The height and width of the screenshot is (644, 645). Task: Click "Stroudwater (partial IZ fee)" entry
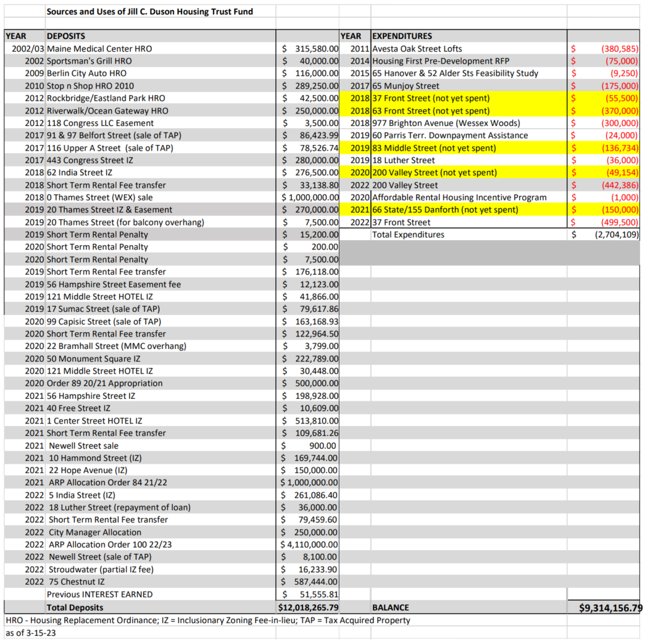101,570
